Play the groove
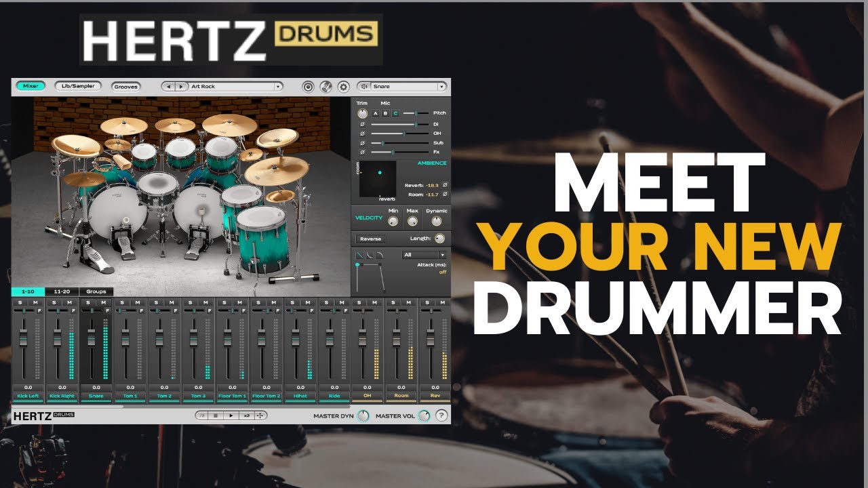Viewport: 868px width, 488px height. coord(231,415)
